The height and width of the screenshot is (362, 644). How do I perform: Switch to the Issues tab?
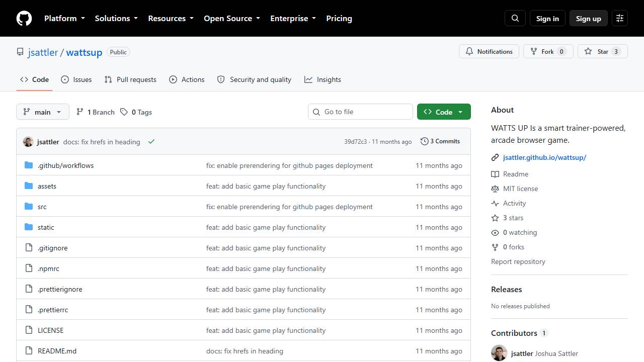click(76, 79)
